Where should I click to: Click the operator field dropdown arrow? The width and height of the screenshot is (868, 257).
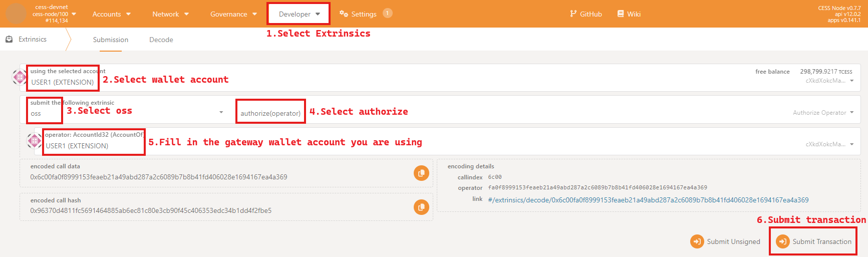852,144
